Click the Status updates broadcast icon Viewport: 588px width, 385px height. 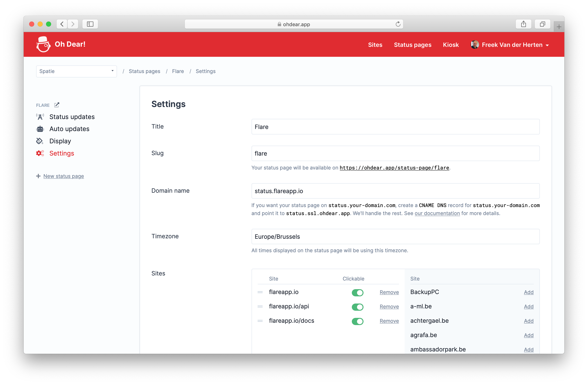click(40, 117)
